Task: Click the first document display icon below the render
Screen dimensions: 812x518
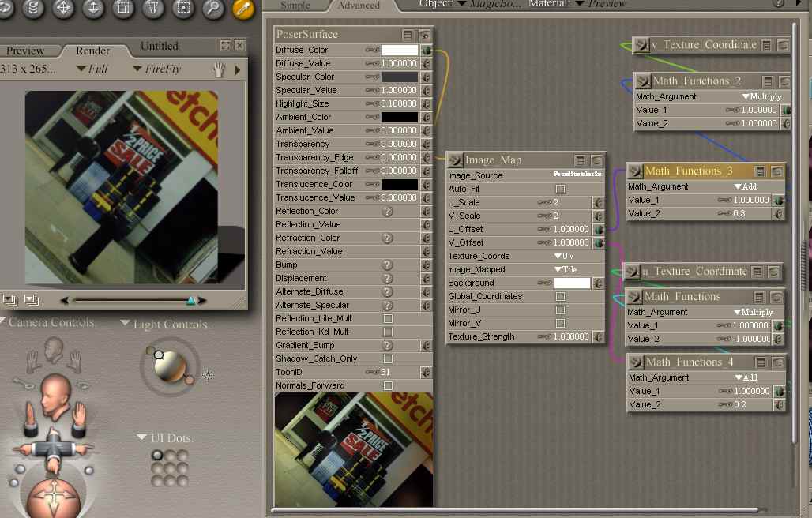Action: click(x=9, y=299)
